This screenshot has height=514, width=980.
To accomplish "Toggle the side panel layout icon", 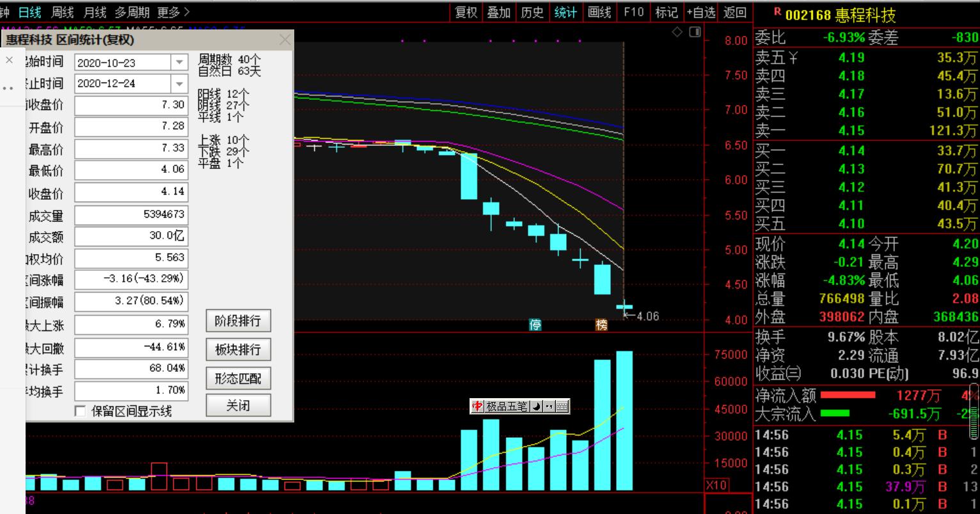I will click(x=695, y=33).
